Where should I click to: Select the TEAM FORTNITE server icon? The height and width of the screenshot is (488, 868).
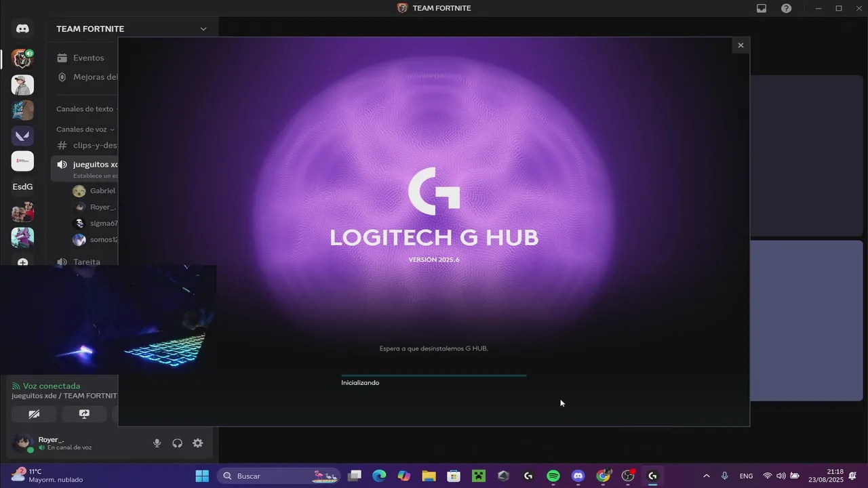coord(22,59)
